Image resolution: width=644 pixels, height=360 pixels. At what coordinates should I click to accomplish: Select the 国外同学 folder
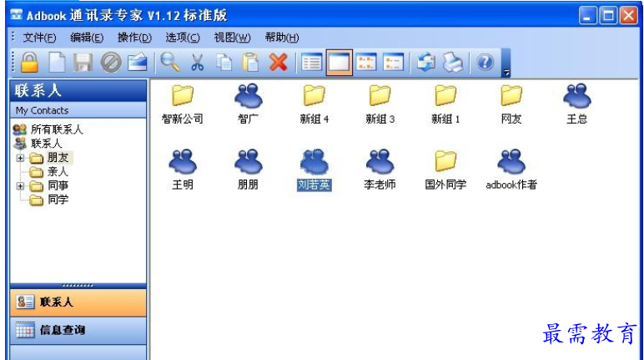pos(445,170)
